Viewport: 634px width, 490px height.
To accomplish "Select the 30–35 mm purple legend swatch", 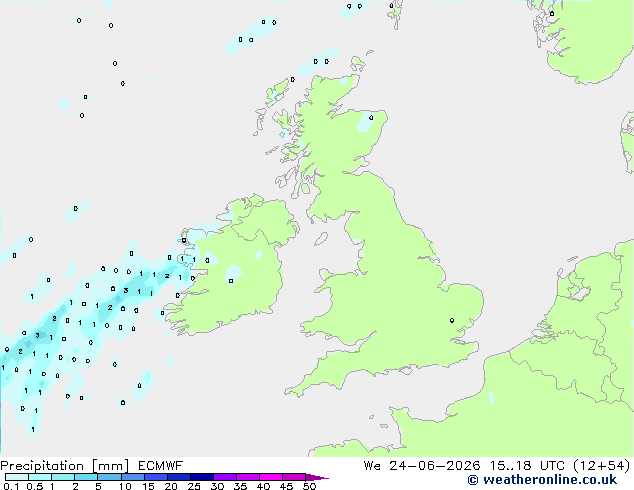I will click(x=224, y=477).
